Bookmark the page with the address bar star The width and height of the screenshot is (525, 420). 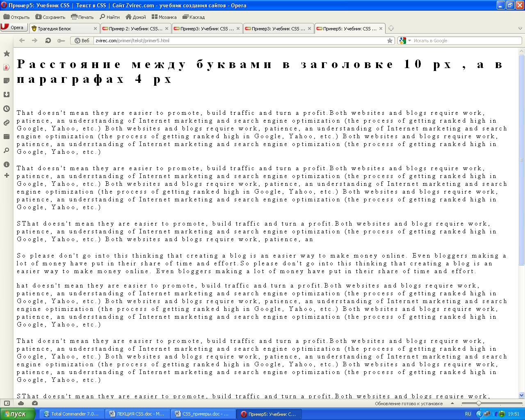390,41
